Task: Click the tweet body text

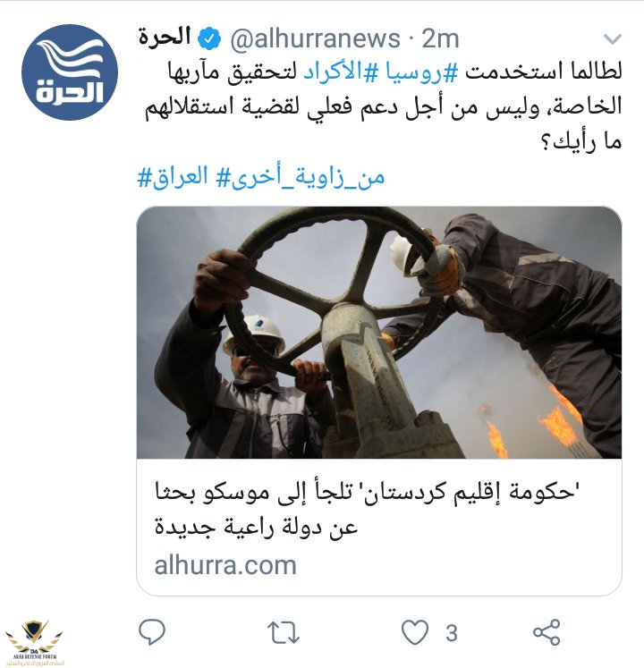Action: 383,106
